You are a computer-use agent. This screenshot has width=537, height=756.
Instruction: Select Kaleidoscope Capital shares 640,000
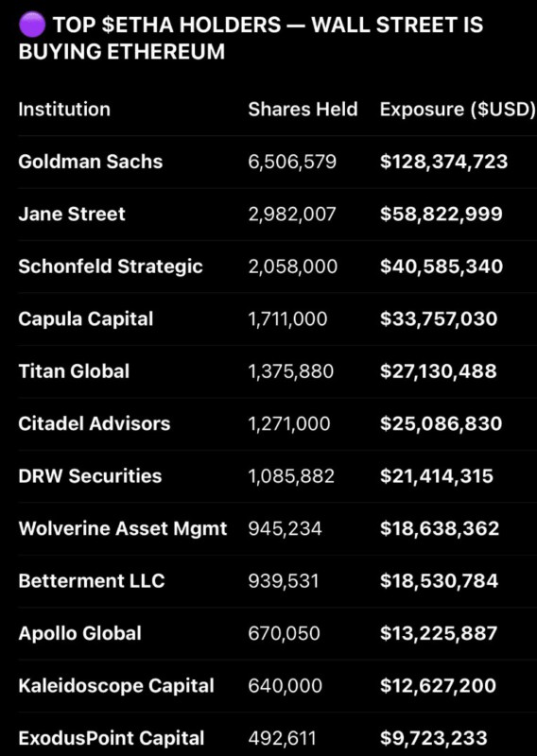(x=286, y=686)
